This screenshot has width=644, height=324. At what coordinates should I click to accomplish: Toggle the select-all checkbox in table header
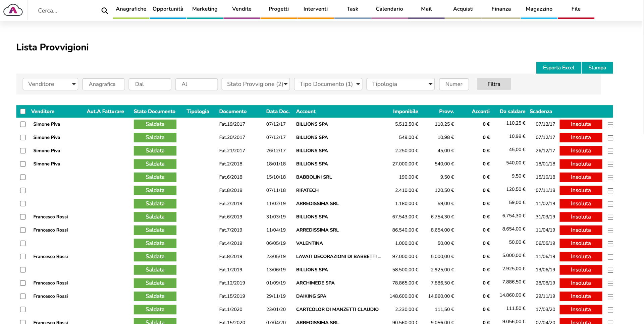(23, 112)
